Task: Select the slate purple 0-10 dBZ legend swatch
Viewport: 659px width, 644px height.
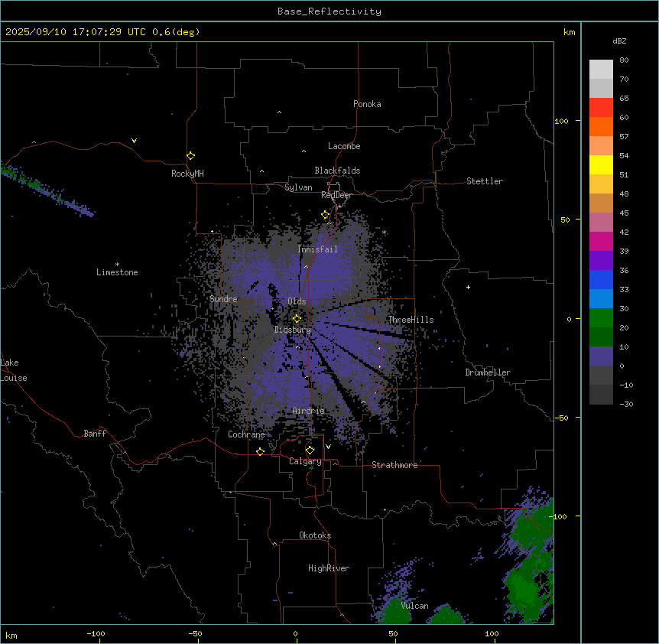Action: coord(601,356)
